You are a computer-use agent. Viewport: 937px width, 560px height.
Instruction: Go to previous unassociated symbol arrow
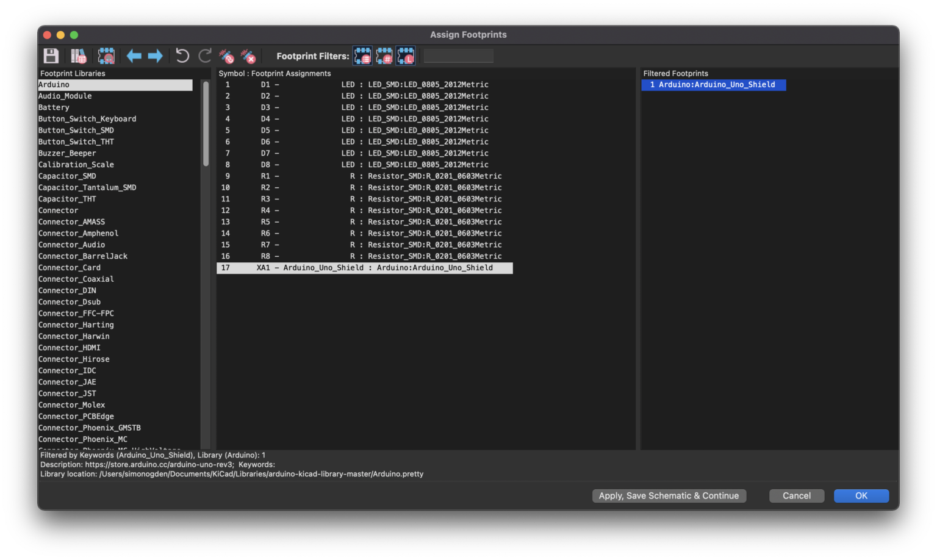(x=134, y=56)
